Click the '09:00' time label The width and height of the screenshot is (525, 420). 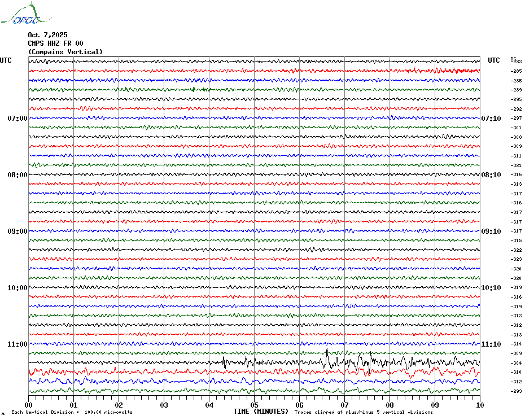17,231
